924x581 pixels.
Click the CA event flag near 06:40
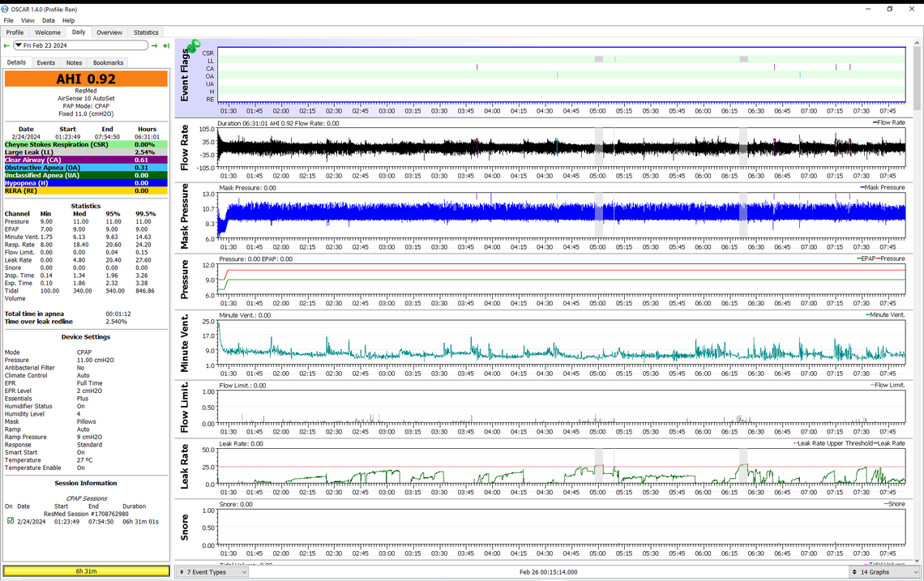tap(774, 68)
